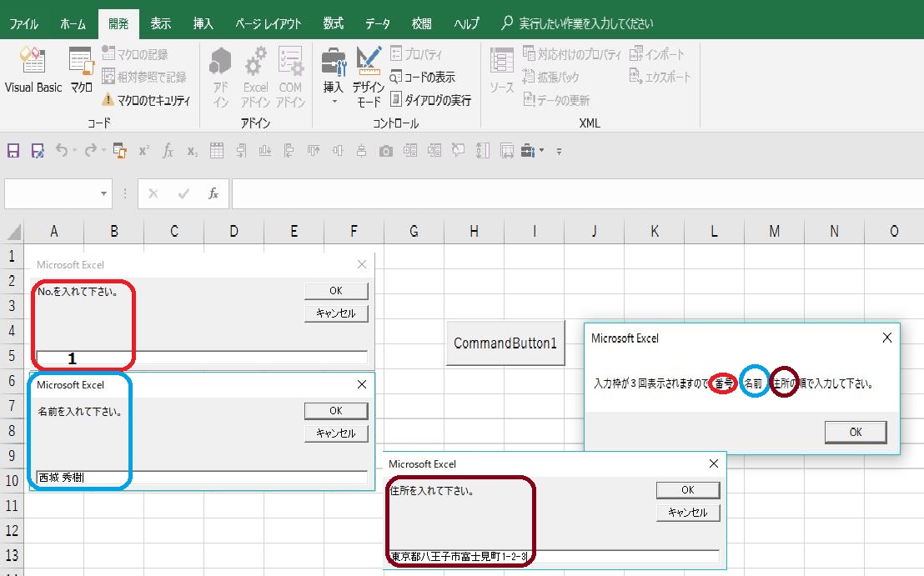Screen dimensions: 924x576
Task: Click superscript x² icon in quick toolbar
Action: click(x=143, y=151)
